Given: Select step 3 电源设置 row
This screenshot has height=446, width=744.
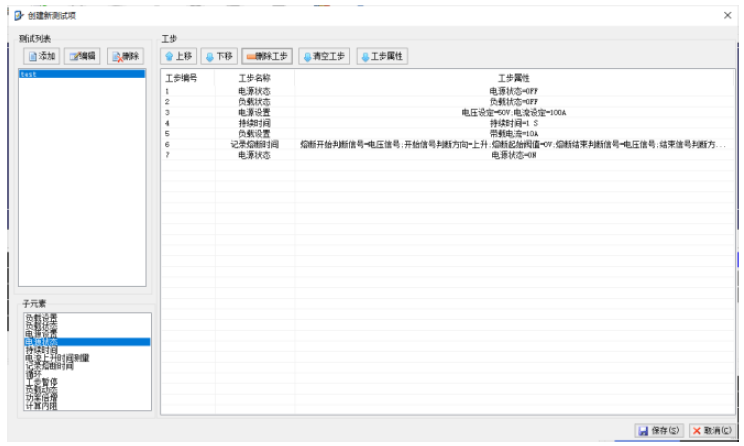Looking at the screenshot, I should (254, 113).
